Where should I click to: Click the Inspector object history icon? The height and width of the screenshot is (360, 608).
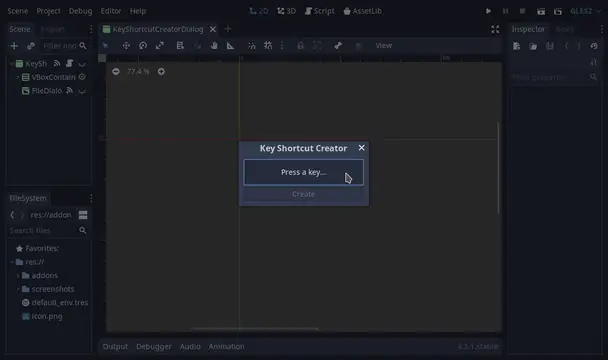click(x=594, y=46)
